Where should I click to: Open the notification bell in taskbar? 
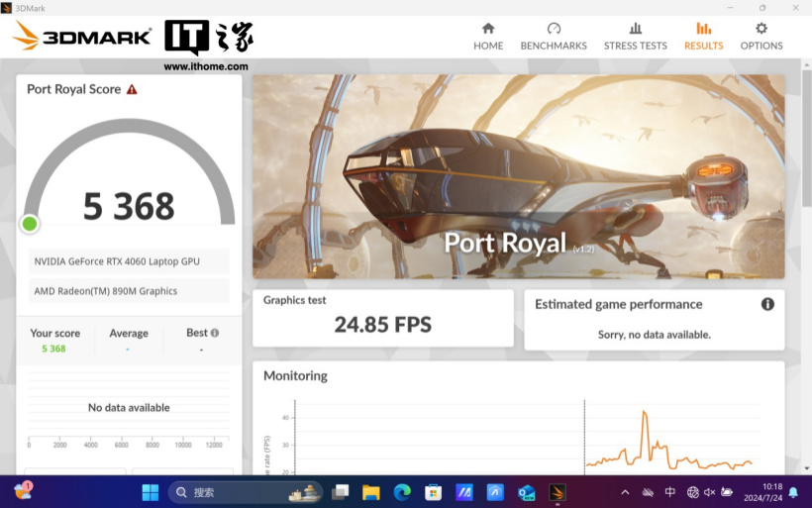point(793,492)
